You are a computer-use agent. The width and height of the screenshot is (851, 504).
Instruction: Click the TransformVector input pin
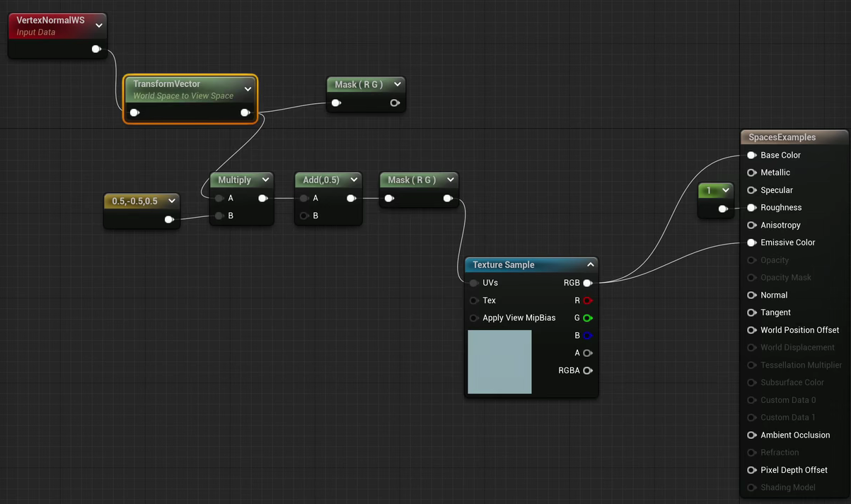[135, 112]
